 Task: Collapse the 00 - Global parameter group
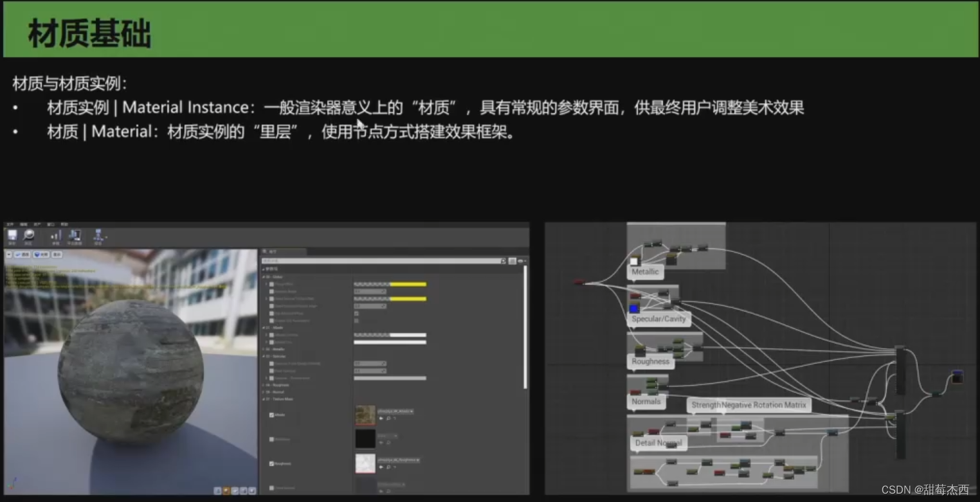263,277
